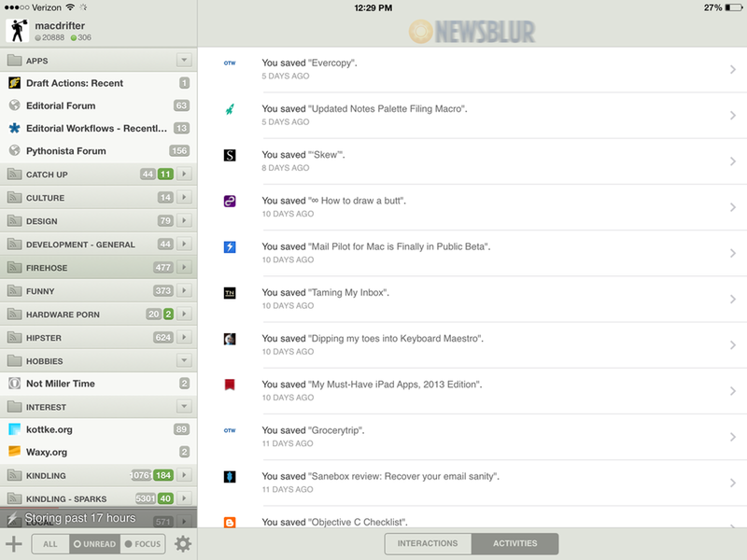Tap the portrait favicon beside Dipping my toes
The height and width of the screenshot is (560, 747).
(230, 339)
